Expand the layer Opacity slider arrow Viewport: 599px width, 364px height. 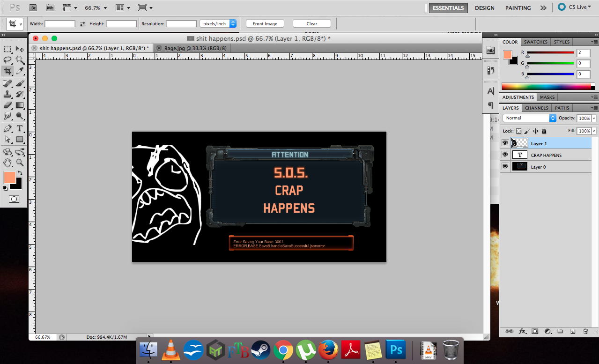pos(594,119)
